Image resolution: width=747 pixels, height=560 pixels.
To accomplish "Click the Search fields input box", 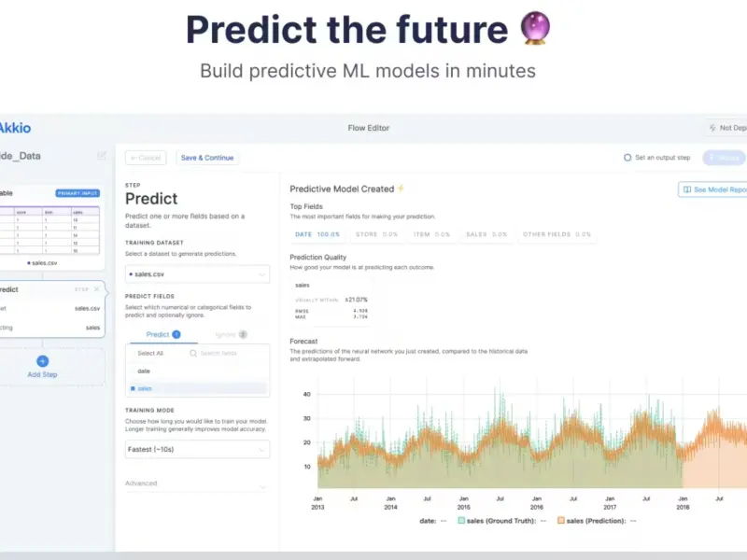I will pyautogui.click(x=227, y=354).
